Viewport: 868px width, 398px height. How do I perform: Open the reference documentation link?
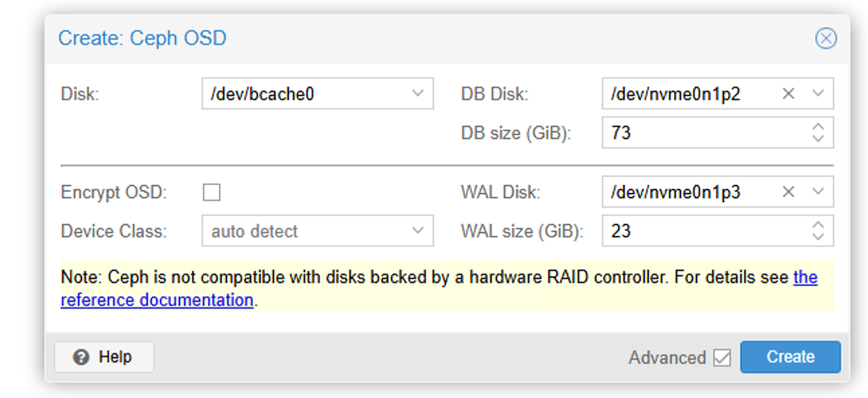point(439,288)
